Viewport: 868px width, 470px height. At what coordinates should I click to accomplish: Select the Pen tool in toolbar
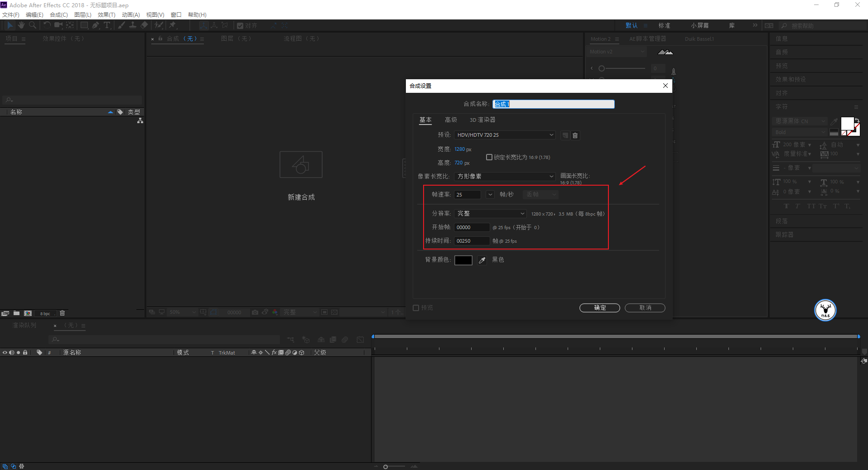point(96,25)
